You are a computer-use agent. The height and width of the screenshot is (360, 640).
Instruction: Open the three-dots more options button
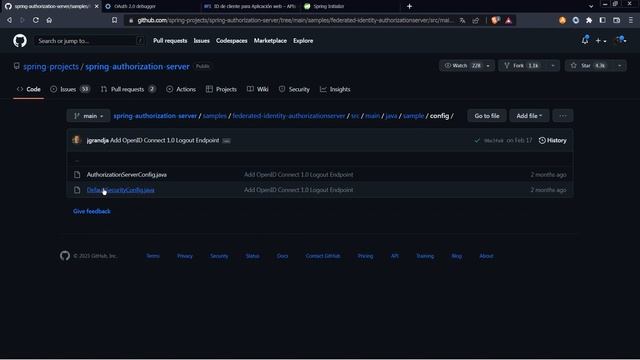pyautogui.click(x=563, y=116)
